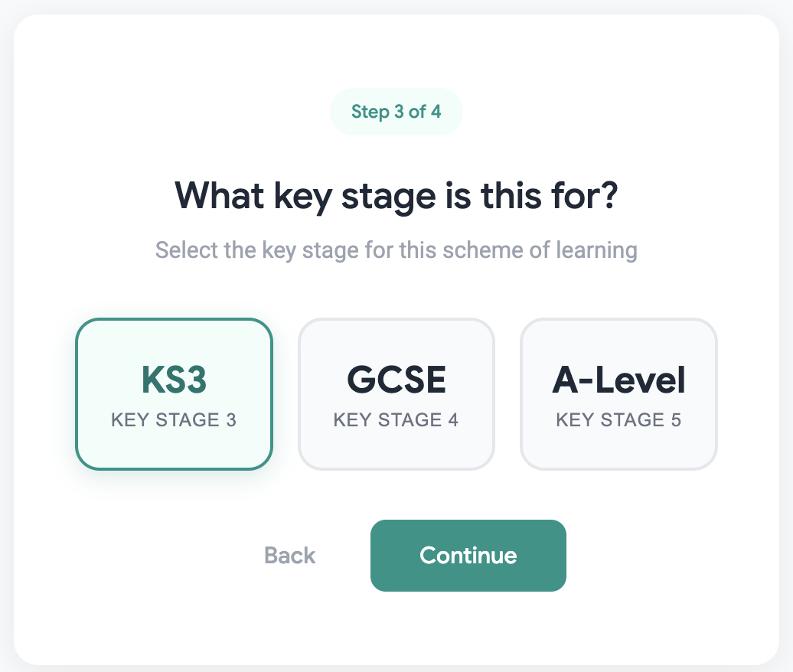The width and height of the screenshot is (793, 672).
Task: Click the question heading text
Action: [x=396, y=195]
